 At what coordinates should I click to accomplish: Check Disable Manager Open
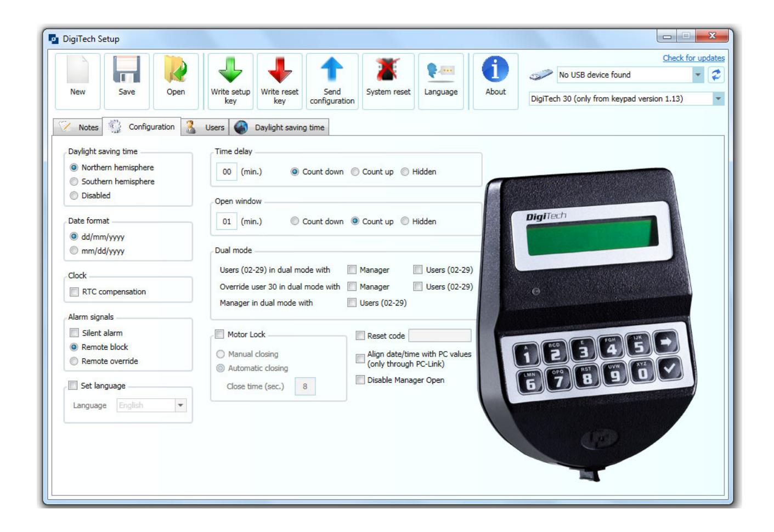(x=360, y=380)
